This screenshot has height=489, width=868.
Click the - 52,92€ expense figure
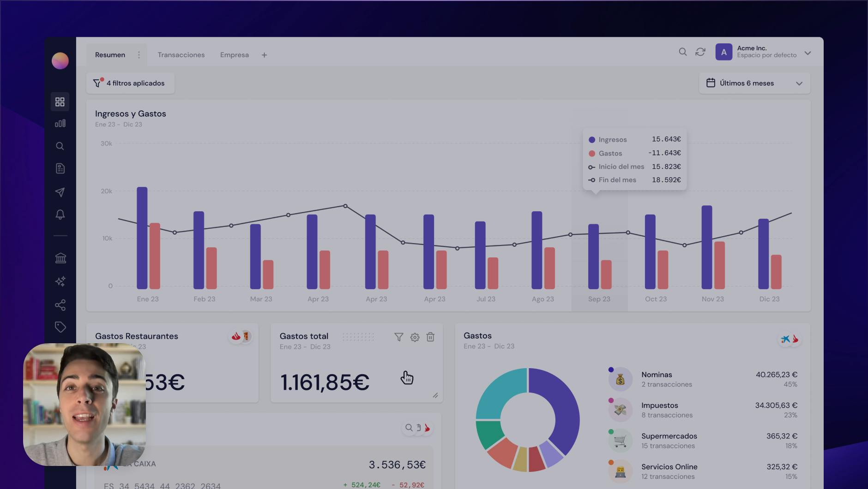(408, 485)
